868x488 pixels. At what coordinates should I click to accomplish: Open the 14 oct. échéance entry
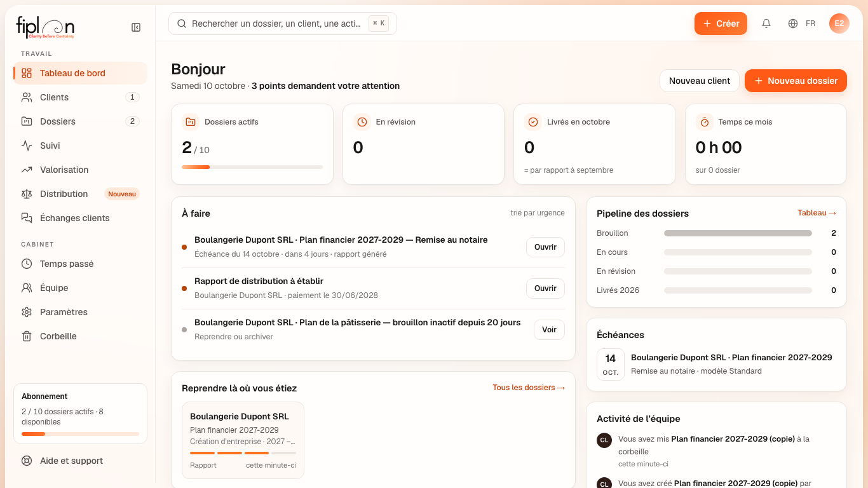pos(716,364)
